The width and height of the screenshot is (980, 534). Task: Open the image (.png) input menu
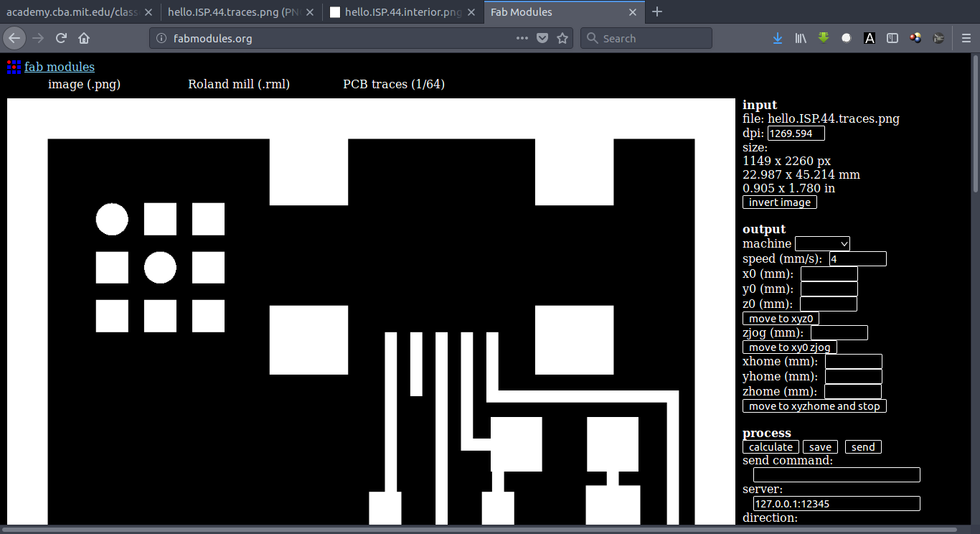pyautogui.click(x=84, y=84)
